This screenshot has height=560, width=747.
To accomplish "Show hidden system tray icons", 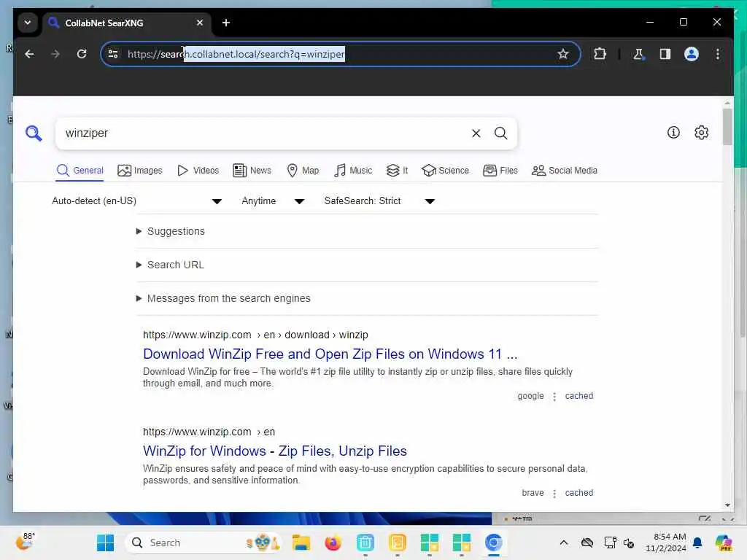I will click(564, 542).
